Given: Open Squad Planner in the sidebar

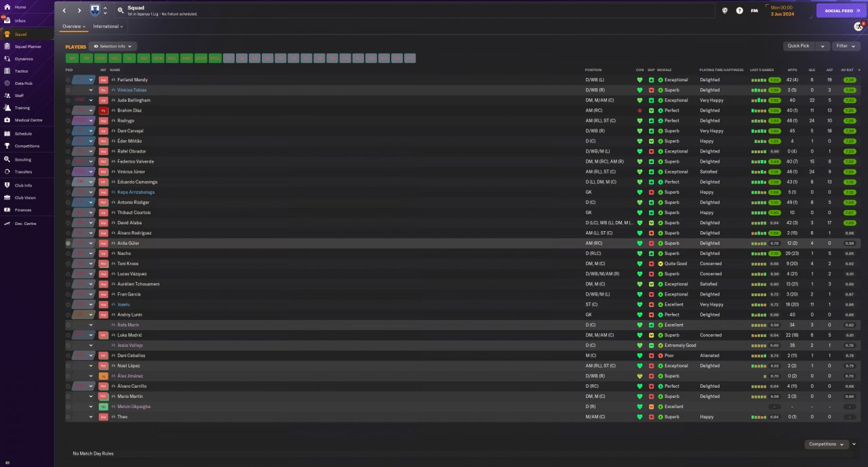Looking at the screenshot, I should pos(28,47).
